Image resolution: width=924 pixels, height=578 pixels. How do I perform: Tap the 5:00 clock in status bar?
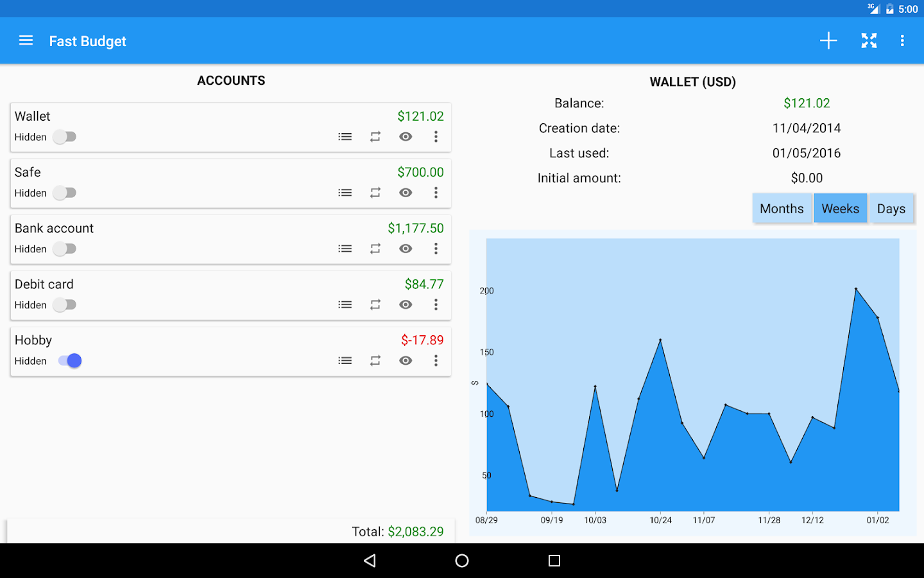[909, 9]
